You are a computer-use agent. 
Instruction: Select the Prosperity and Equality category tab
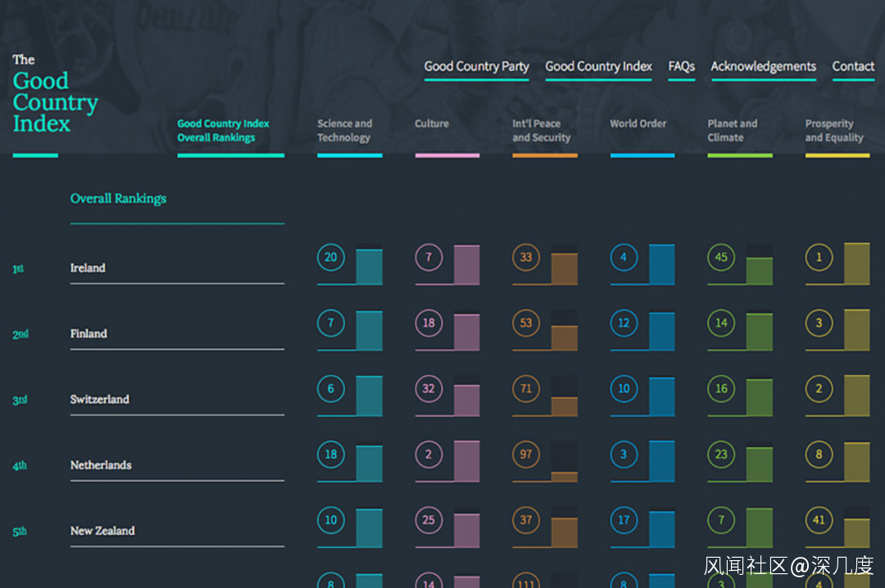pos(834,131)
